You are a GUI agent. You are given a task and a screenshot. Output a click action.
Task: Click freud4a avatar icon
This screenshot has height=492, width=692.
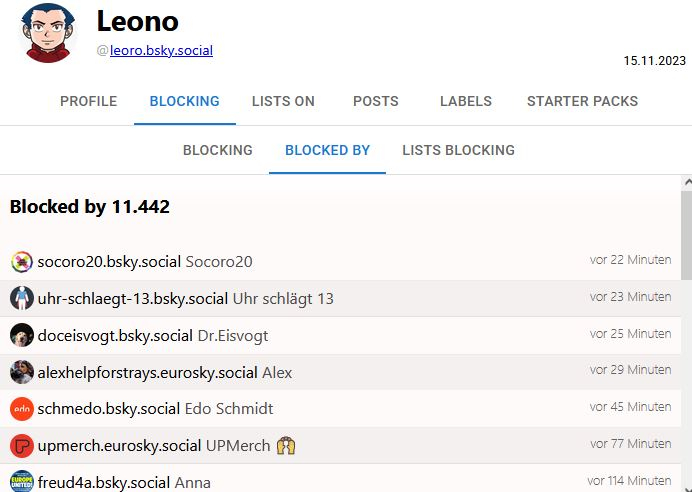tap(22, 481)
